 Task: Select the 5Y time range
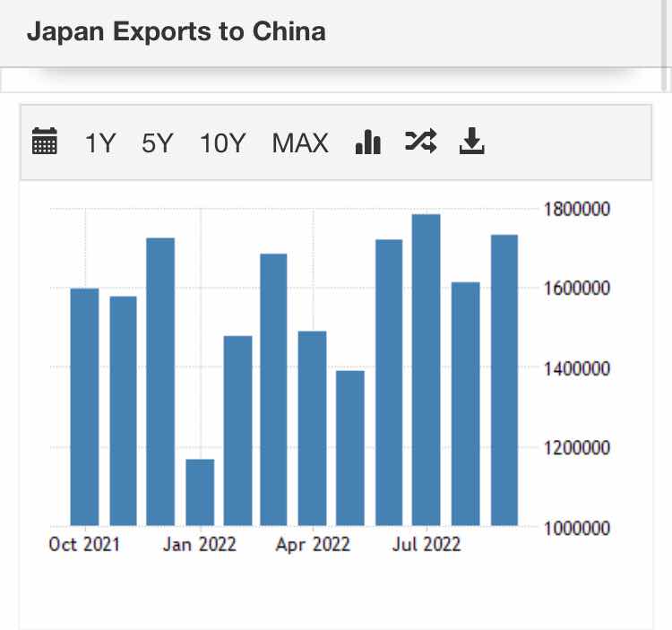pos(158,143)
